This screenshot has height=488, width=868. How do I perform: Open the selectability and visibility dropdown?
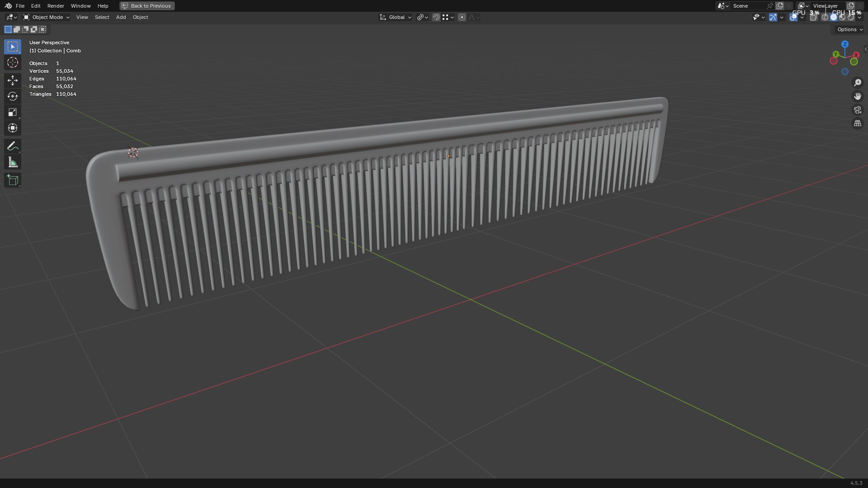(759, 17)
